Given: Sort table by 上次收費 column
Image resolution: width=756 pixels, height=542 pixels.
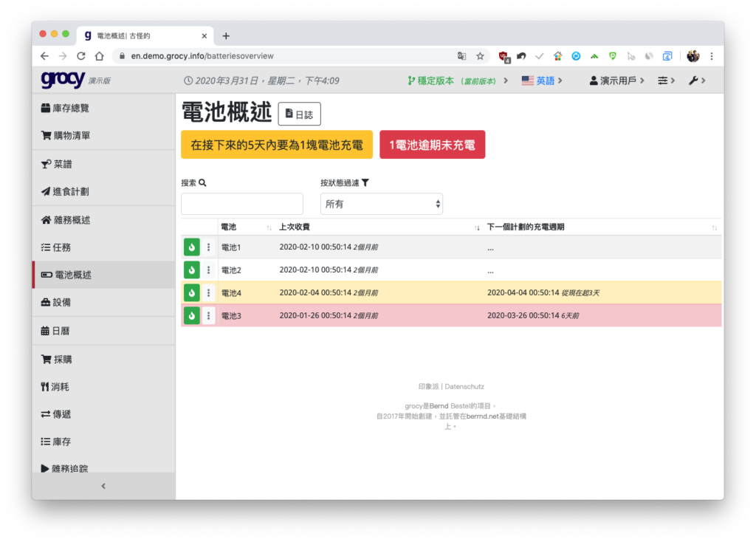Looking at the screenshot, I should [x=379, y=227].
